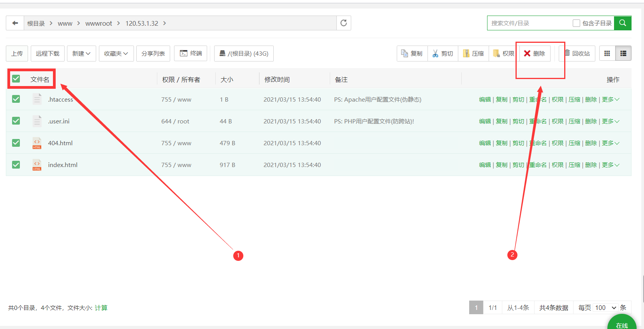Click the 压缩 compress toolbar button

coord(473,53)
